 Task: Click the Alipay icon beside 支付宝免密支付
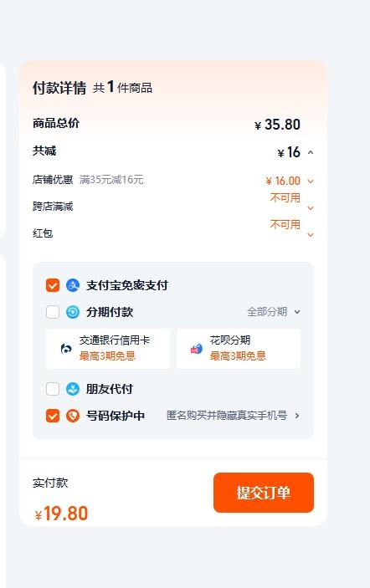73,285
